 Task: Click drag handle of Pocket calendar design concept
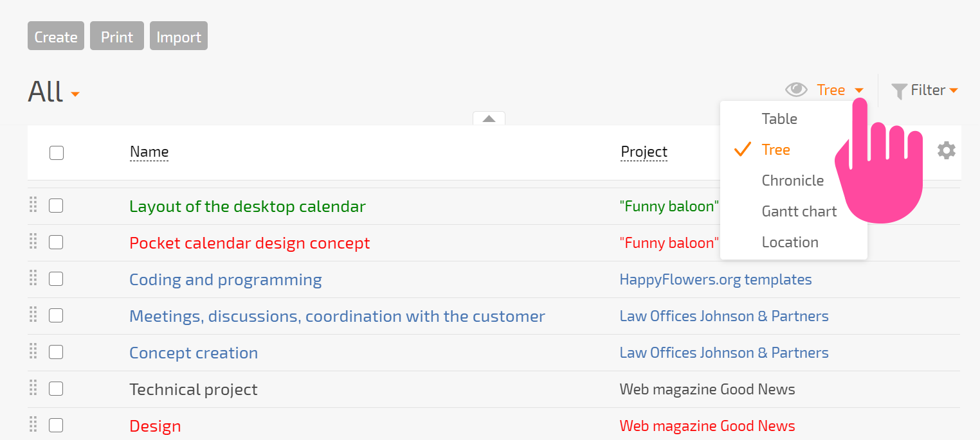[33, 242]
